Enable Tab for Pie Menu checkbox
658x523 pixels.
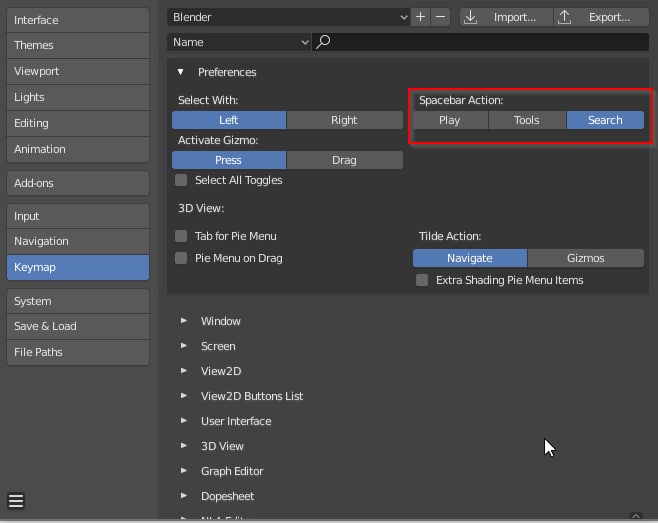click(x=181, y=236)
